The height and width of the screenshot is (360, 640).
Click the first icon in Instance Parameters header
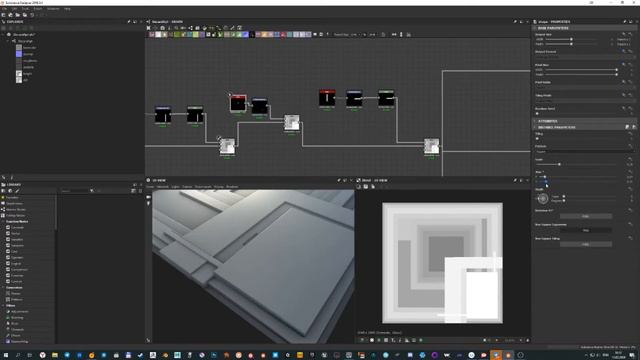pos(627,127)
